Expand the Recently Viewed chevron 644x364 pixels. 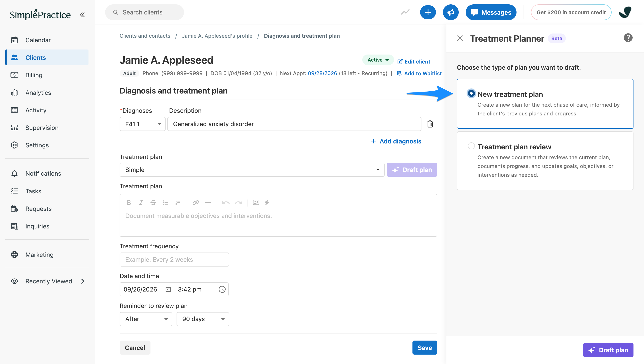pyautogui.click(x=83, y=281)
